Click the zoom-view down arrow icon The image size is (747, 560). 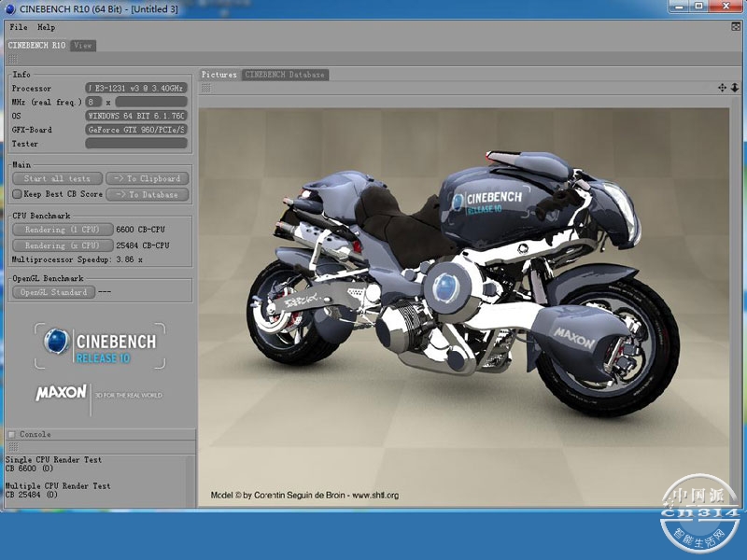point(735,88)
